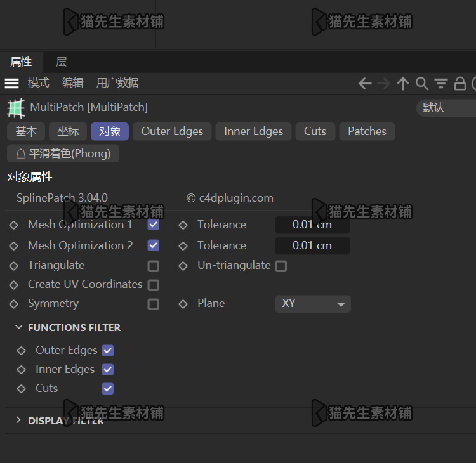Image resolution: width=476 pixels, height=463 pixels.
Task: Open the Outer Edges tab
Action: 172,131
